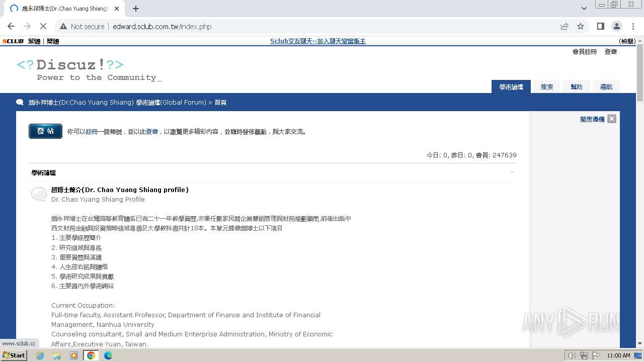
Task: Click the 登錄 login link at top
Action: [611, 52]
